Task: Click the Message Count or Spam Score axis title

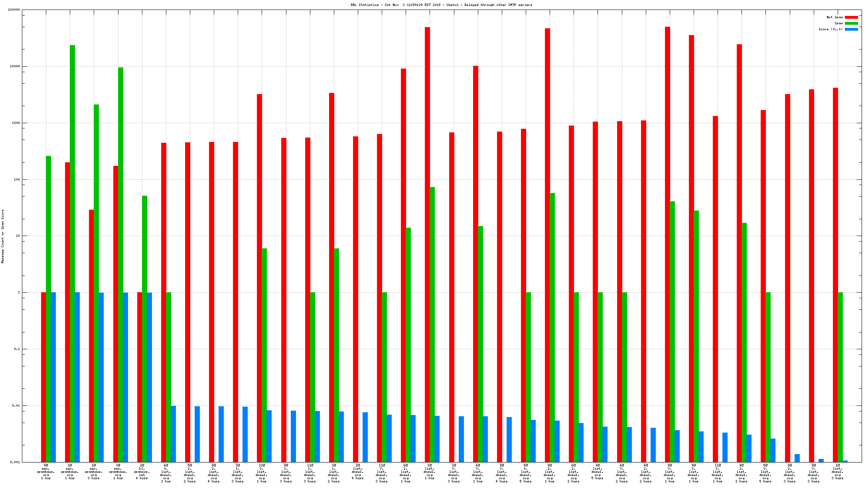Action: tap(3, 236)
